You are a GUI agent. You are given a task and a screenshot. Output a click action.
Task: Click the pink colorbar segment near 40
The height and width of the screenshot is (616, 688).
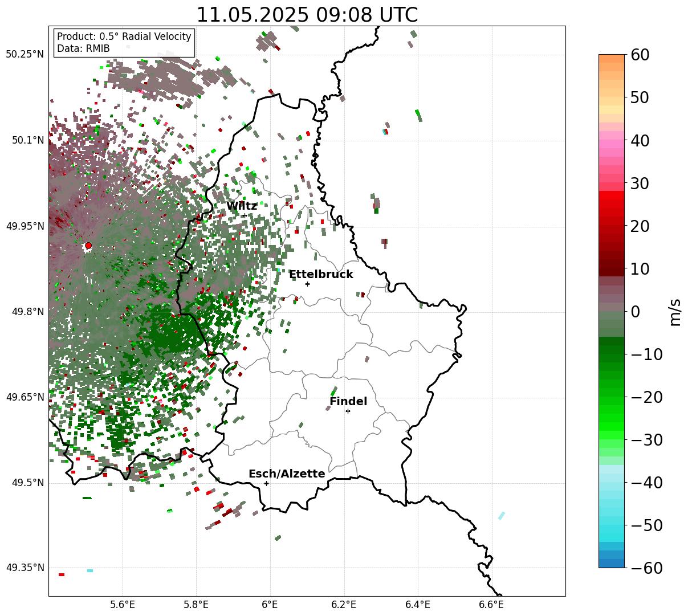click(612, 140)
